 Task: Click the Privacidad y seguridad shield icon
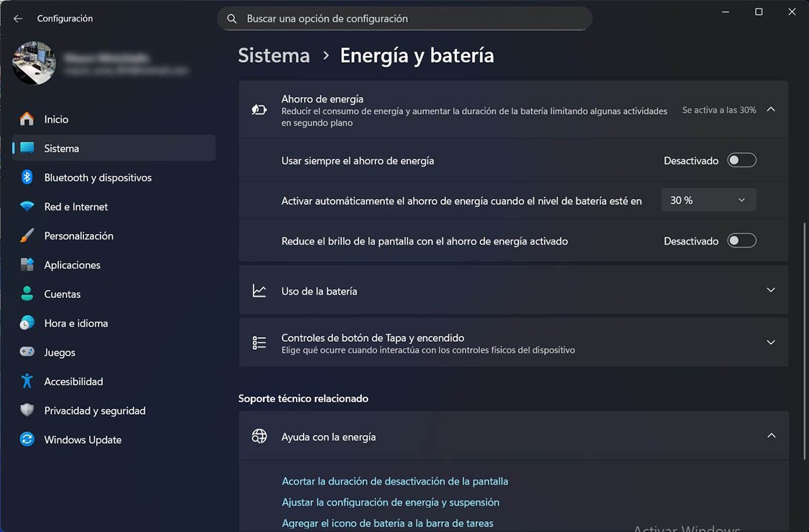[27, 411]
